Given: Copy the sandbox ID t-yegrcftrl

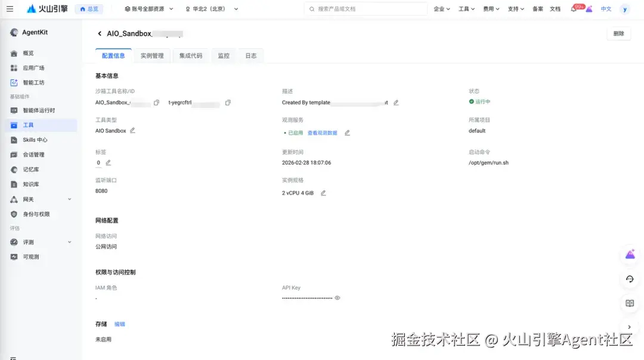Looking at the screenshot, I should pyautogui.click(x=228, y=103).
